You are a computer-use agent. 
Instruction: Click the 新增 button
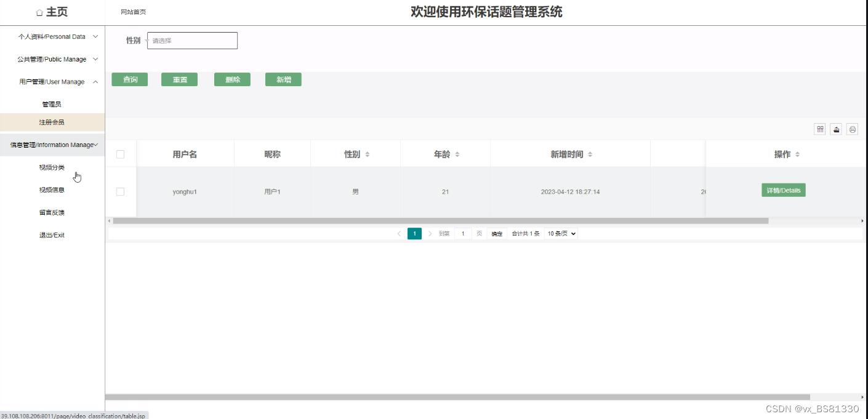coord(284,79)
